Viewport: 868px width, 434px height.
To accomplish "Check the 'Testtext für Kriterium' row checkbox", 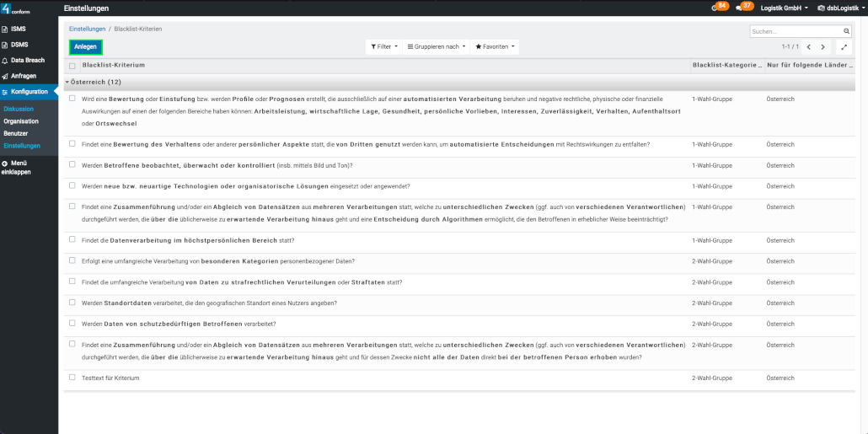I will point(72,378).
